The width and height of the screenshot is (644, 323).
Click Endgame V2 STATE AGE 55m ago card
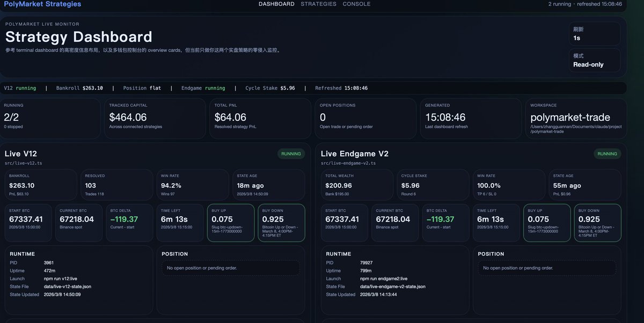[x=584, y=185]
